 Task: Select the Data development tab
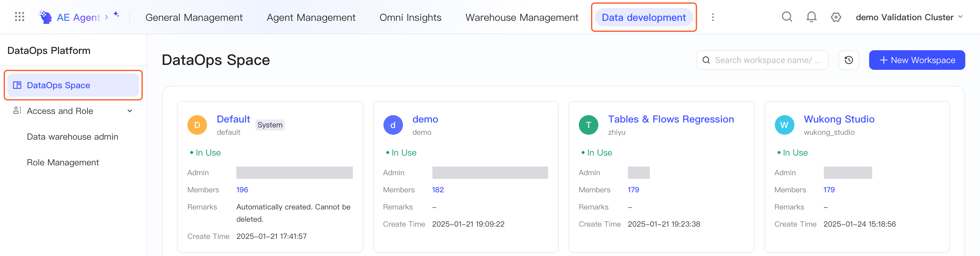point(644,17)
